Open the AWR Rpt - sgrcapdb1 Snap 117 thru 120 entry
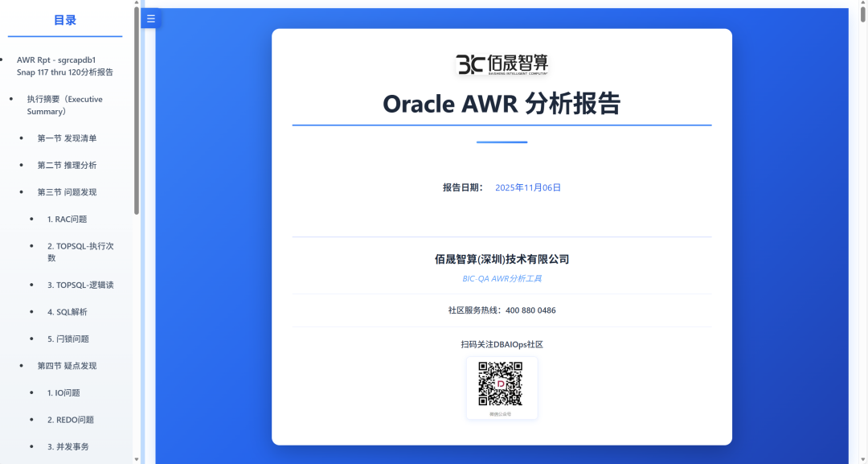Viewport: 868px width, 464px height. (x=65, y=66)
